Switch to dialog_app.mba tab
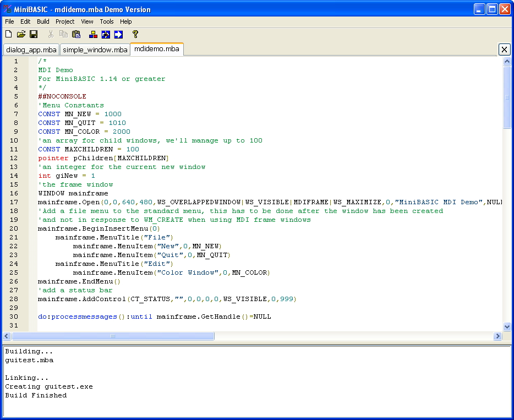514x420 pixels. pyautogui.click(x=31, y=50)
